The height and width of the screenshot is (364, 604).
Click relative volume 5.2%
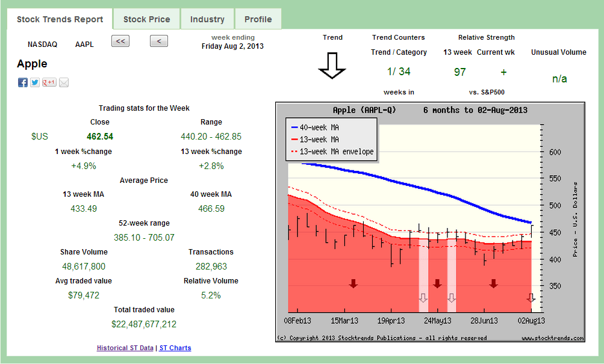point(211,295)
